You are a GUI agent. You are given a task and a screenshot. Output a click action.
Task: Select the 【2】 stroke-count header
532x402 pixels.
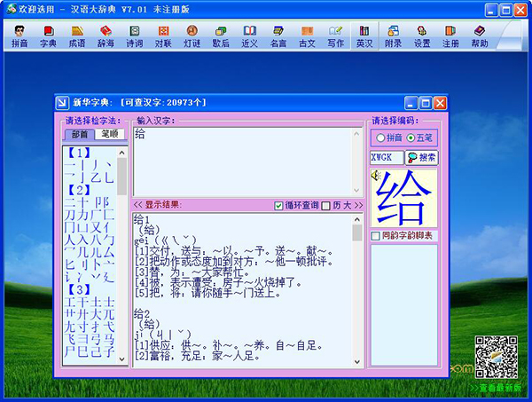point(79,190)
